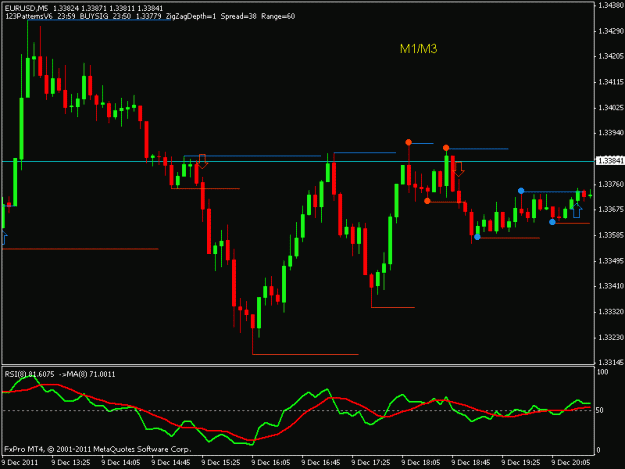Click the cyan current price line

(298, 161)
